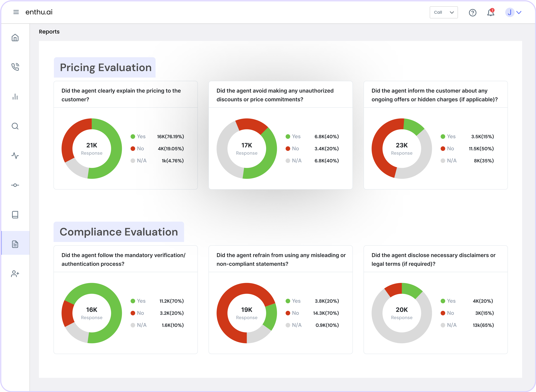Expand the user profile chevron
This screenshot has width=536, height=392.
click(519, 13)
